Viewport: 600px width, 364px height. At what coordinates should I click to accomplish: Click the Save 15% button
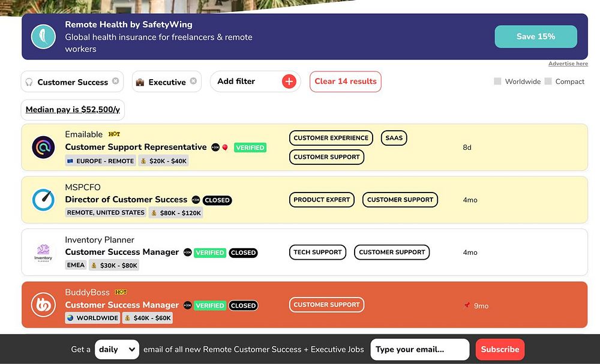click(x=536, y=37)
